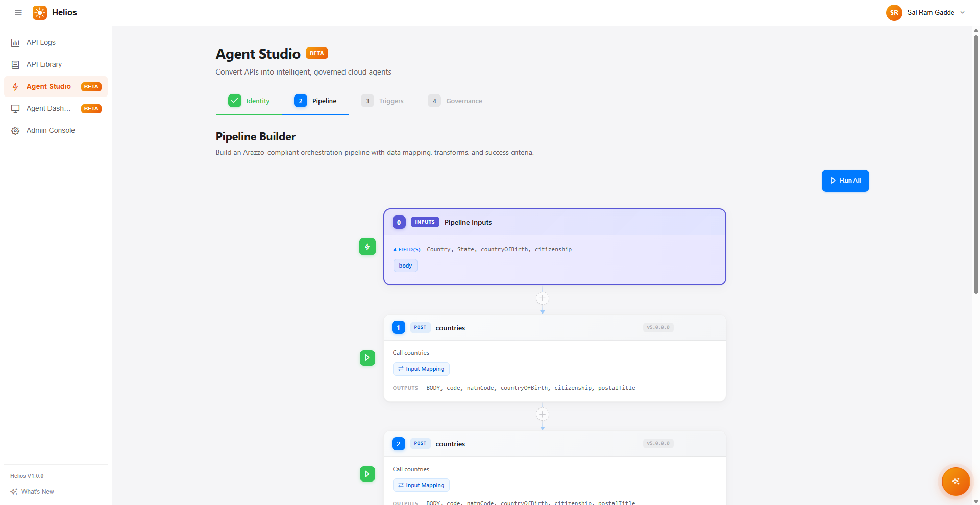Click the Helios V1.0.0 version text
The height and width of the screenshot is (505, 980).
(27, 476)
